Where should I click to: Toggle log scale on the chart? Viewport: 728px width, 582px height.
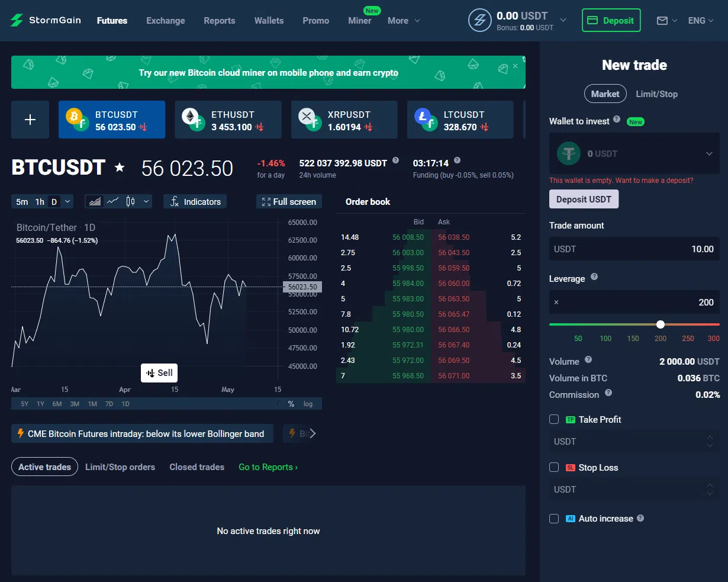(308, 404)
